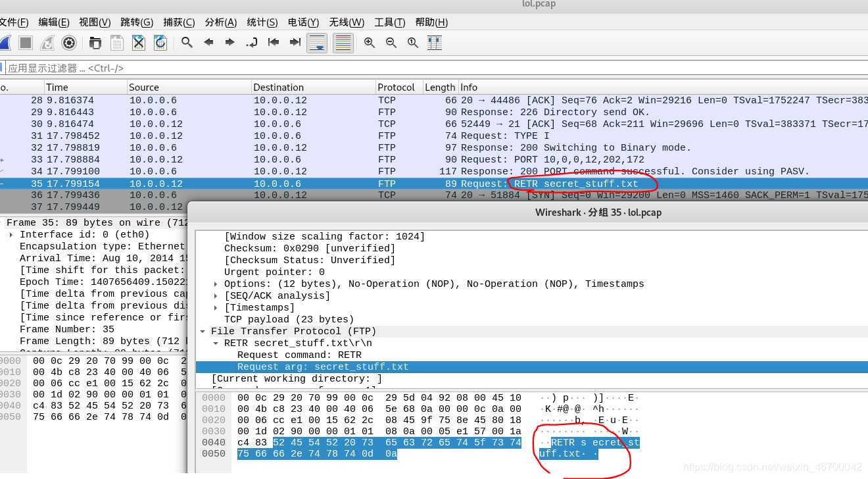This screenshot has width=868, height=479.
Task: Open the 帮助(H) menu
Action: coord(431,22)
